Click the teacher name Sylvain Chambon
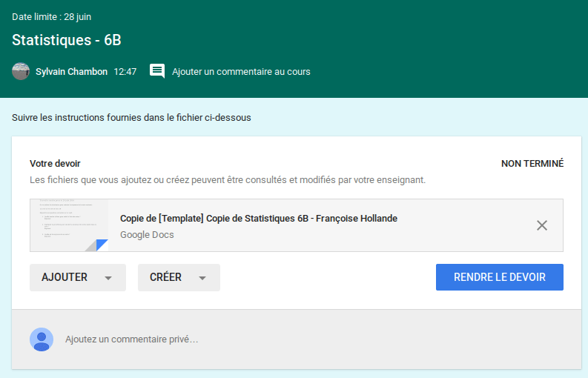This screenshot has height=378, width=588. point(71,72)
